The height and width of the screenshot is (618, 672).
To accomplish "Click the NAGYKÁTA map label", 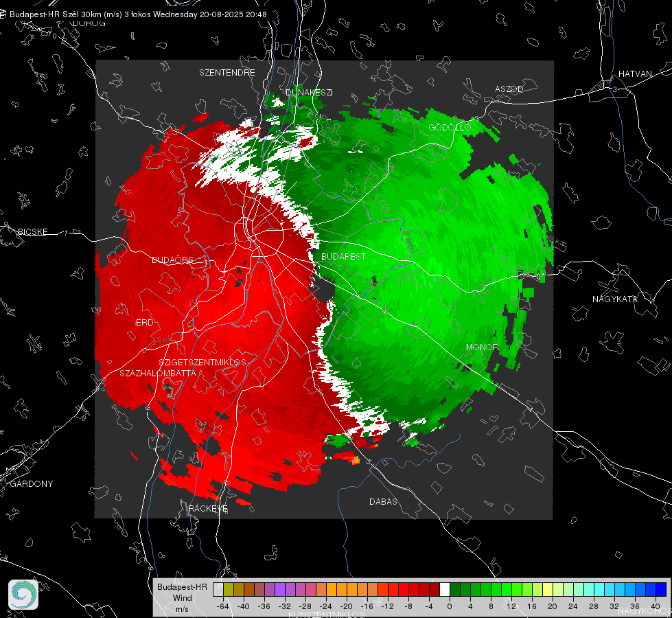I will [x=614, y=299].
